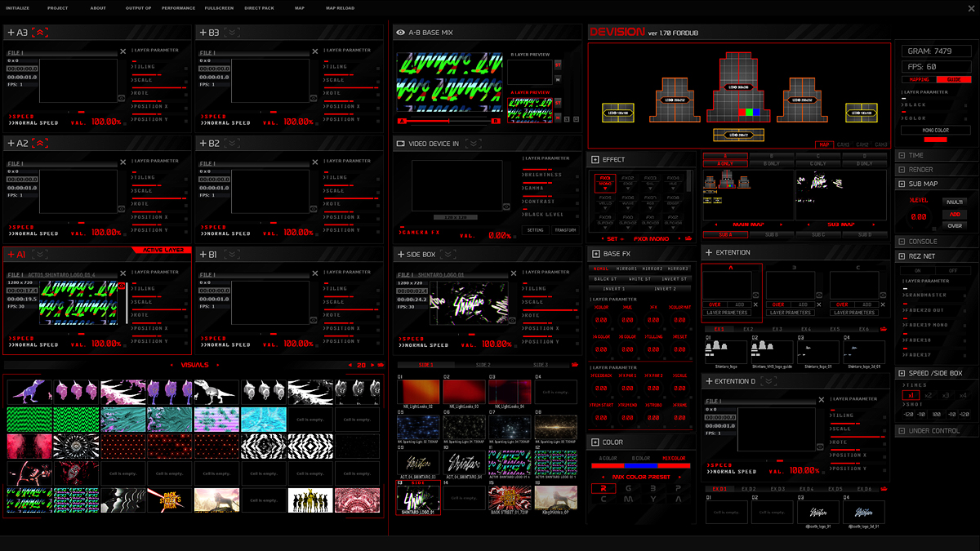The image size is (980, 551).
Task: Expand the B3 layer chevron
Action: (233, 33)
